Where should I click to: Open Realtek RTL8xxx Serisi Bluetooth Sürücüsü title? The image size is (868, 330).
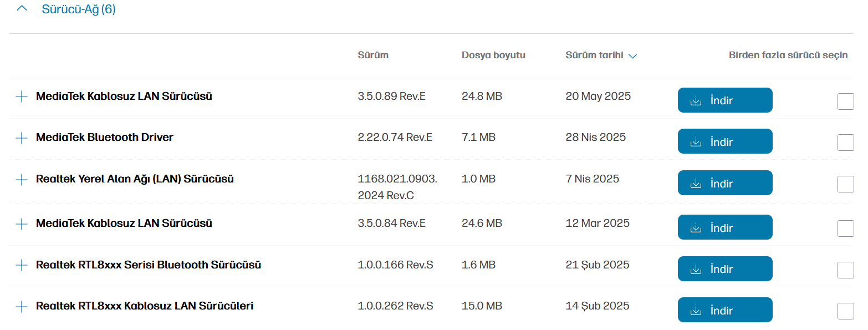(149, 265)
